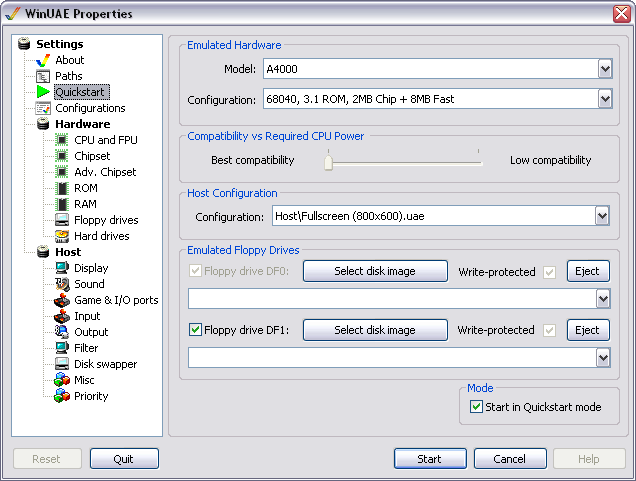Eject the disk from DF0
The height and width of the screenshot is (481, 636).
[588, 271]
